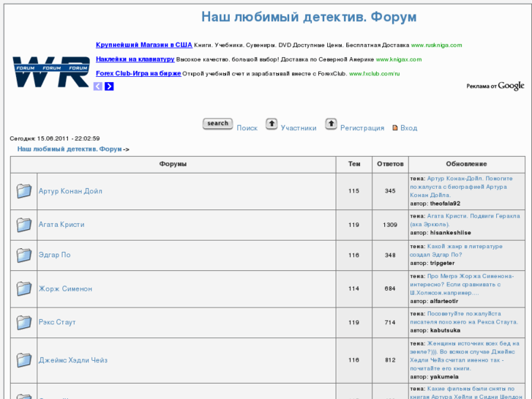Click the folder icon beside Агата Кристи
532x399 pixels.
click(x=24, y=225)
